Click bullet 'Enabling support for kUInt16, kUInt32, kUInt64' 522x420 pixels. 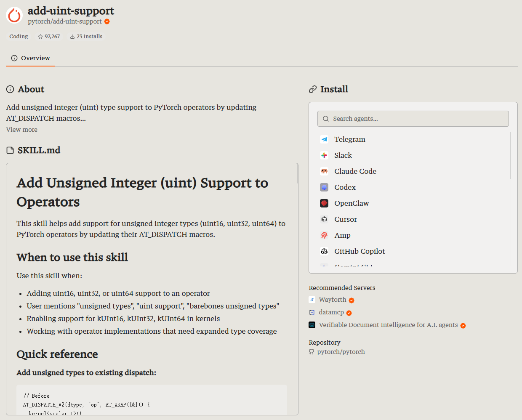coord(123,319)
